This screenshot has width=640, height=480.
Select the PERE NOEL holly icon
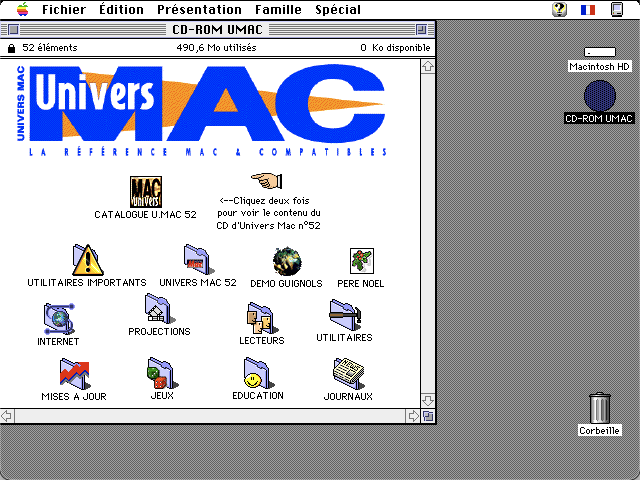362,261
